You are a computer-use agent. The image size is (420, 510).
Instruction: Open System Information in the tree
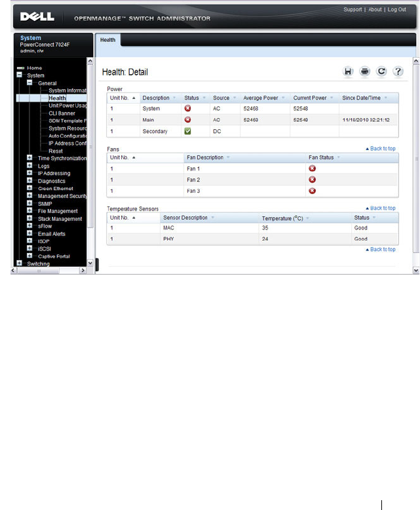tap(67, 90)
